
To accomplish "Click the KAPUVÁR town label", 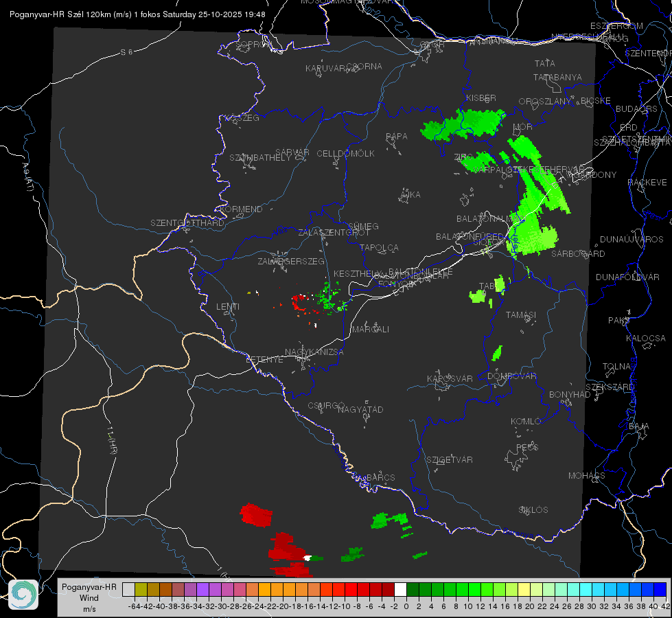I will click(326, 69).
